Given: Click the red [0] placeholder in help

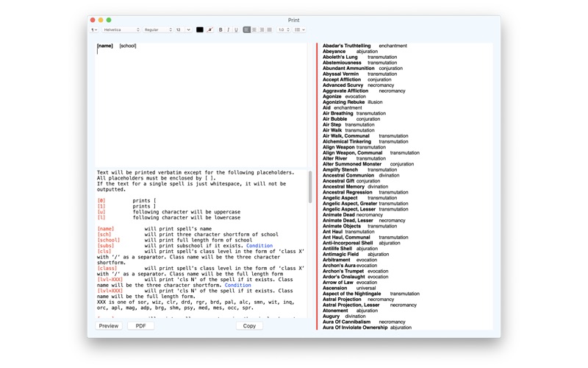Looking at the screenshot, I should coord(101,200).
